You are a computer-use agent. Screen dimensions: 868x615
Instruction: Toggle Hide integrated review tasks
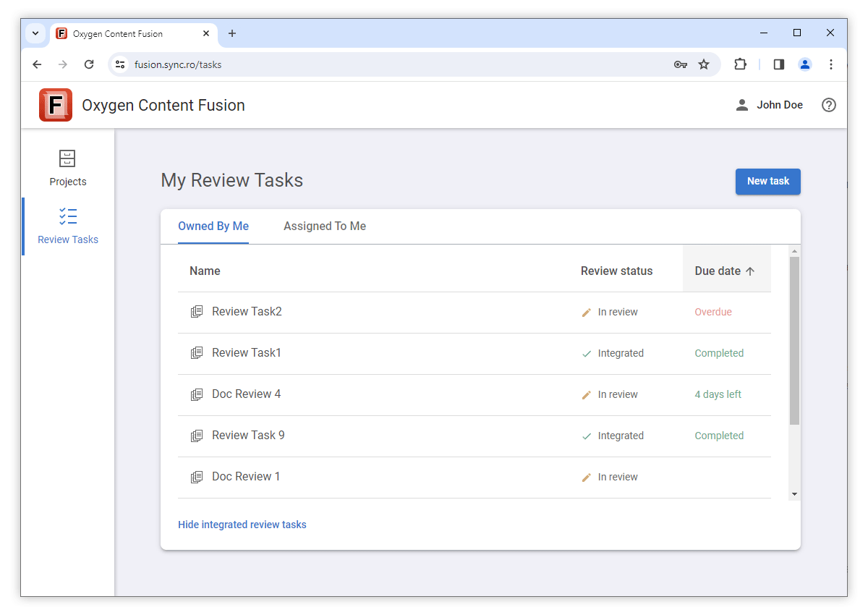click(x=242, y=524)
